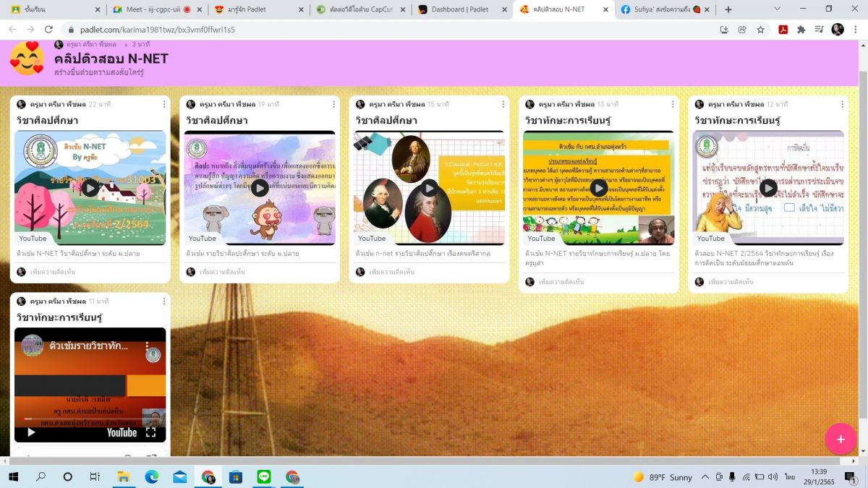Play the classical composers video post
Viewport: 868px width, 488px height.
[429, 188]
